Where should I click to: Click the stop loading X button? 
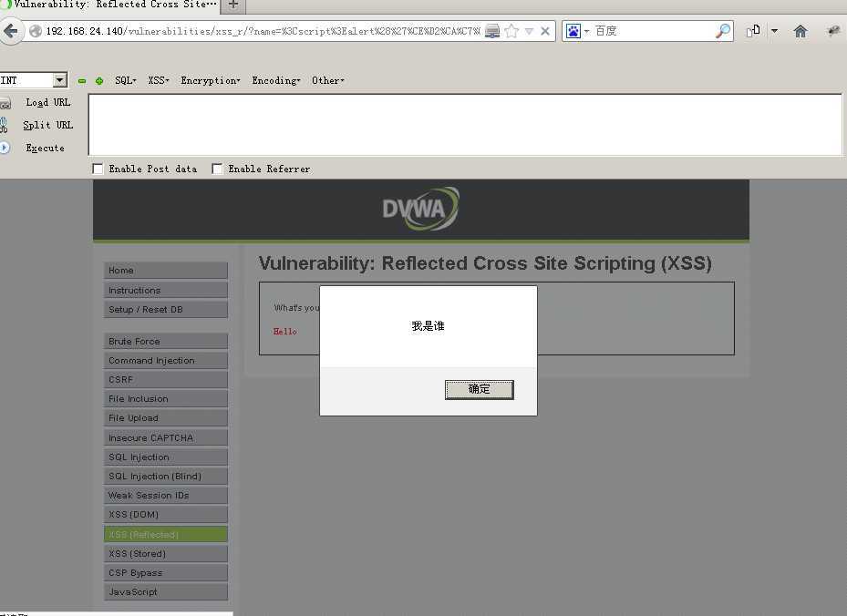point(545,31)
